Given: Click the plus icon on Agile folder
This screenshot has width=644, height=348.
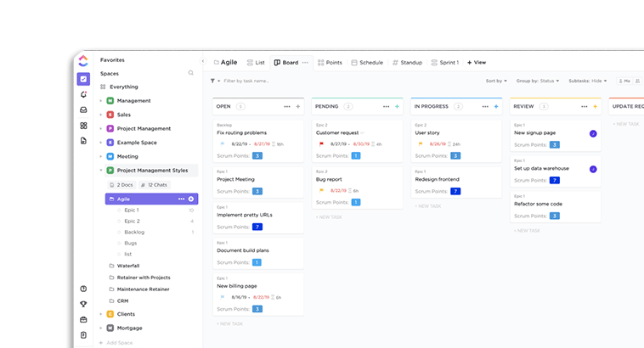Looking at the screenshot, I should click(191, 199).
